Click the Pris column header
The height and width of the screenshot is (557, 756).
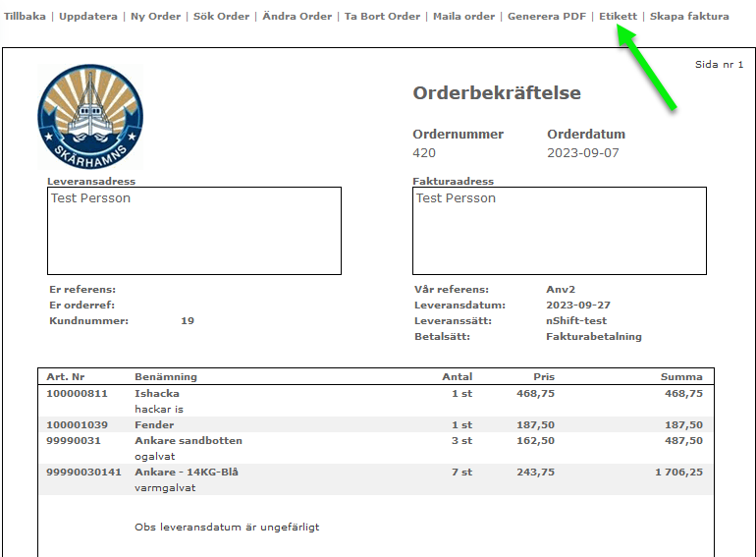tap(544, 376)
